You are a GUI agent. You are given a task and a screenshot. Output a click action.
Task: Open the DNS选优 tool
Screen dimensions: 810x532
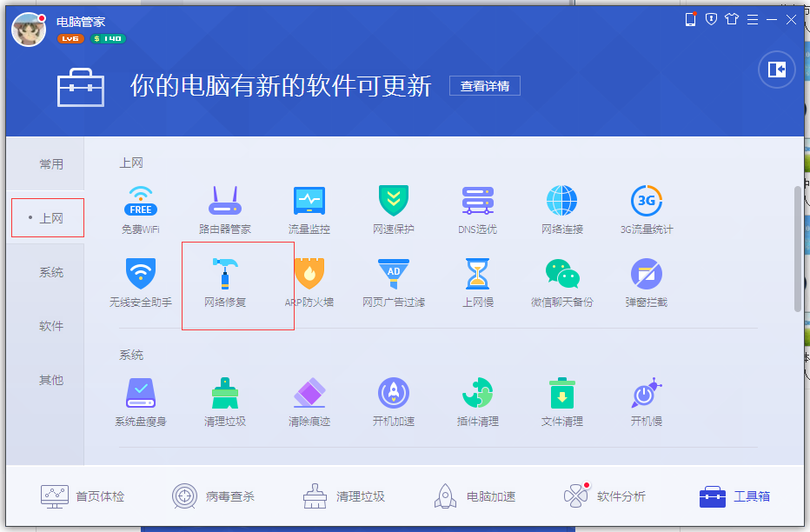pos(478,209)
